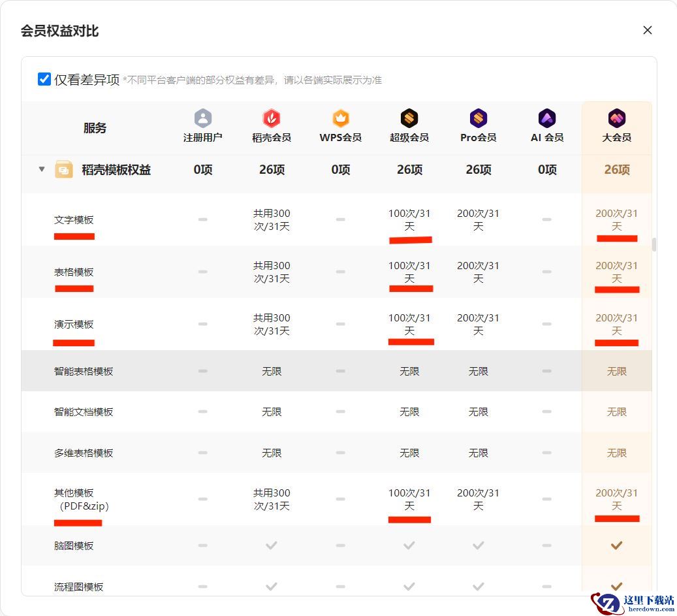
Task: Click Pro会员 200次/31天 in 其他模板 row
Action: tap(479, 499)
